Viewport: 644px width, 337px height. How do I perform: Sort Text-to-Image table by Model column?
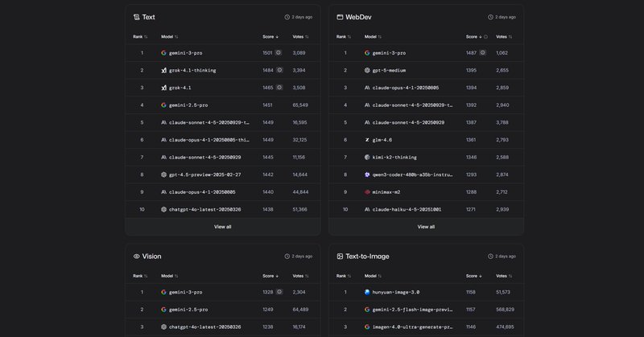[373, 276]
